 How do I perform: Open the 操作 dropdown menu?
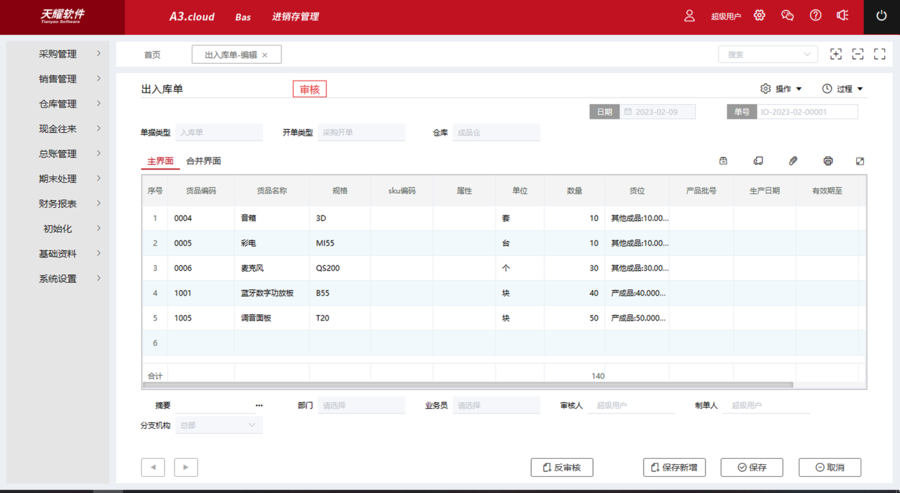pyautogui.click(x=782, y=89)
